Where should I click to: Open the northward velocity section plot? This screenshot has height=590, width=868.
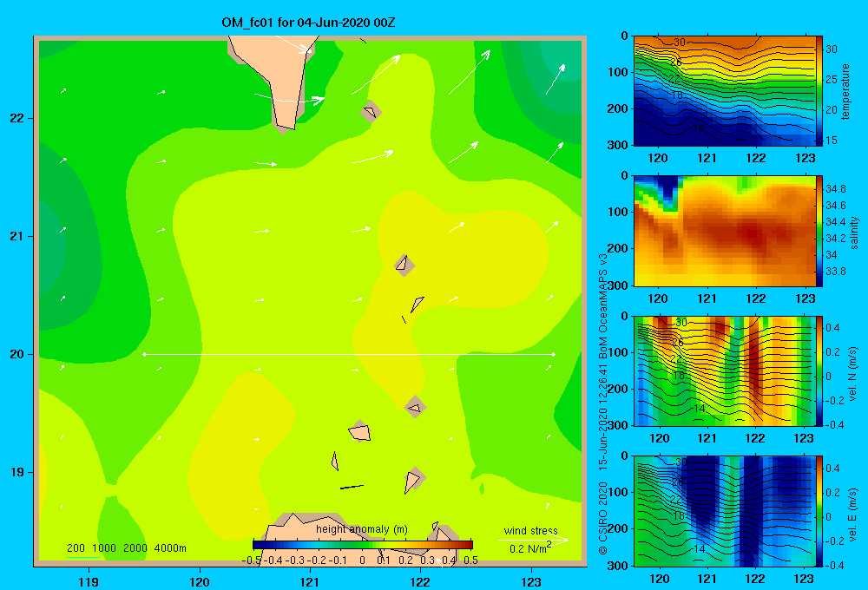pos(725,370)
